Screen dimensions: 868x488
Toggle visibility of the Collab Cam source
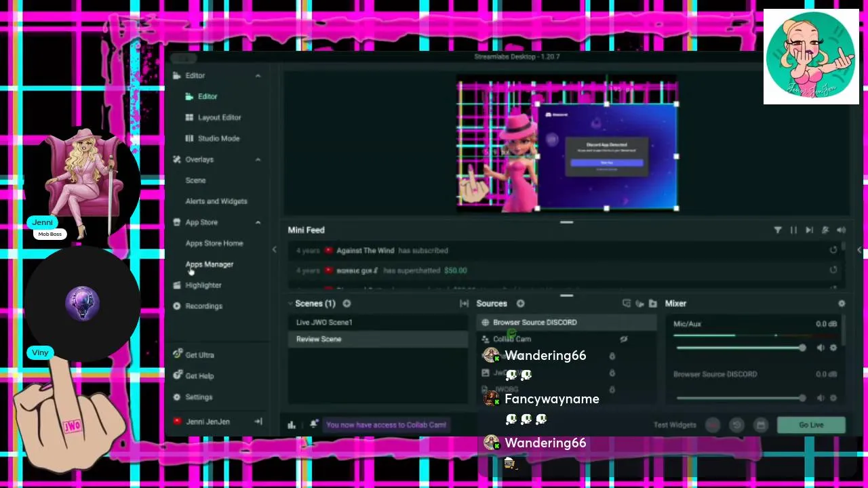coord(623,339)
